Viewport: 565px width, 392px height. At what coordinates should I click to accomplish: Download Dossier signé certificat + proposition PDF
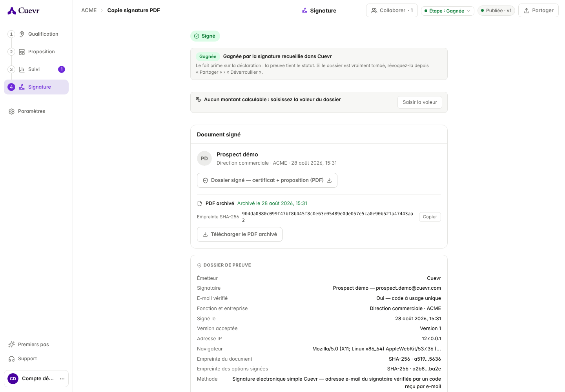tap(267, 180)
